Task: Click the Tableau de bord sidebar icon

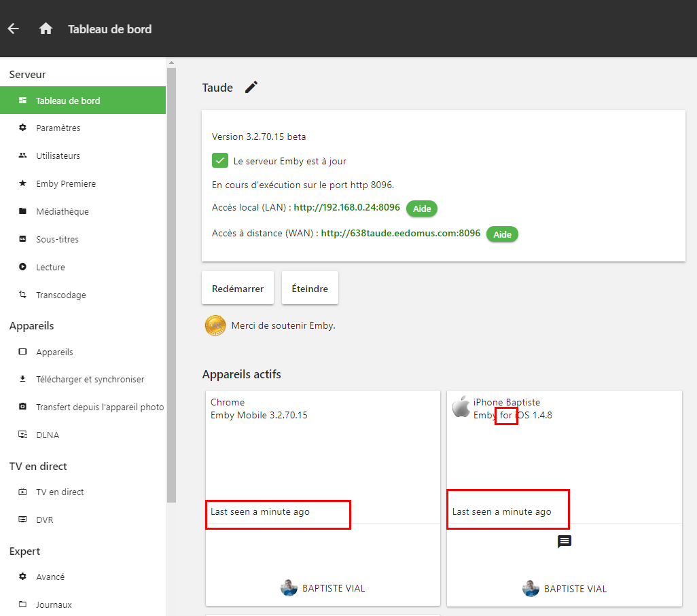Action: pyautogui.click(x=22, y=101)
